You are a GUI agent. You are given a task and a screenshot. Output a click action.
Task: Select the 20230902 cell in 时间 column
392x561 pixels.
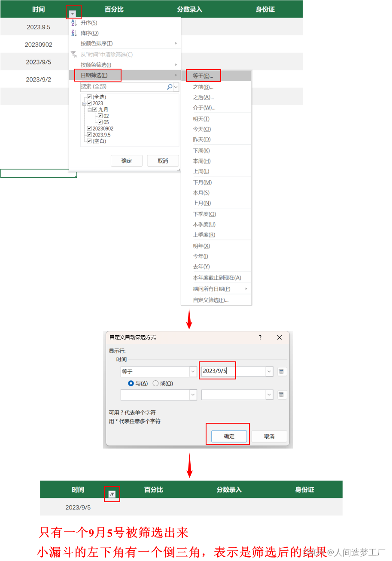coord(38,45)
